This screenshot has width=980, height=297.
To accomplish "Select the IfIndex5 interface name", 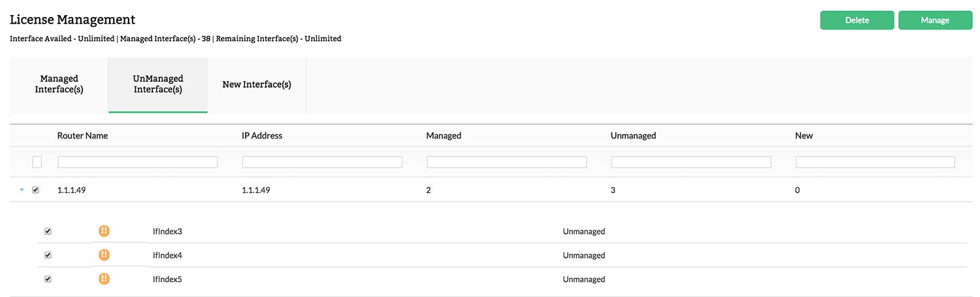I will (167, 279).
